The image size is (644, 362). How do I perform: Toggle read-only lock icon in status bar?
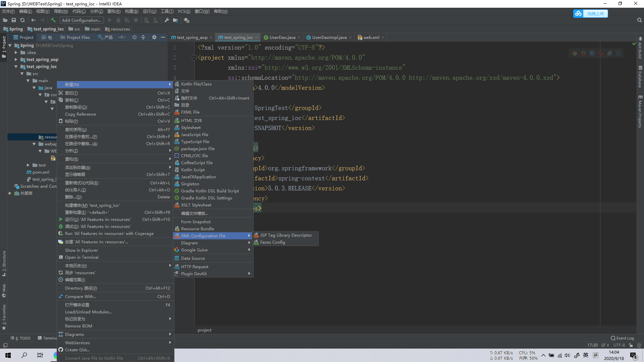(631, 345)
